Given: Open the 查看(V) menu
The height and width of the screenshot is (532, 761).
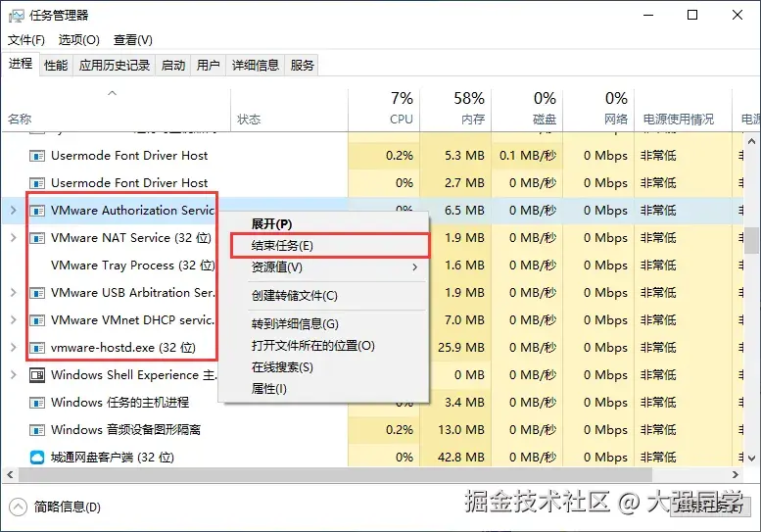Looking at the screenshot, I should (132, 40).
